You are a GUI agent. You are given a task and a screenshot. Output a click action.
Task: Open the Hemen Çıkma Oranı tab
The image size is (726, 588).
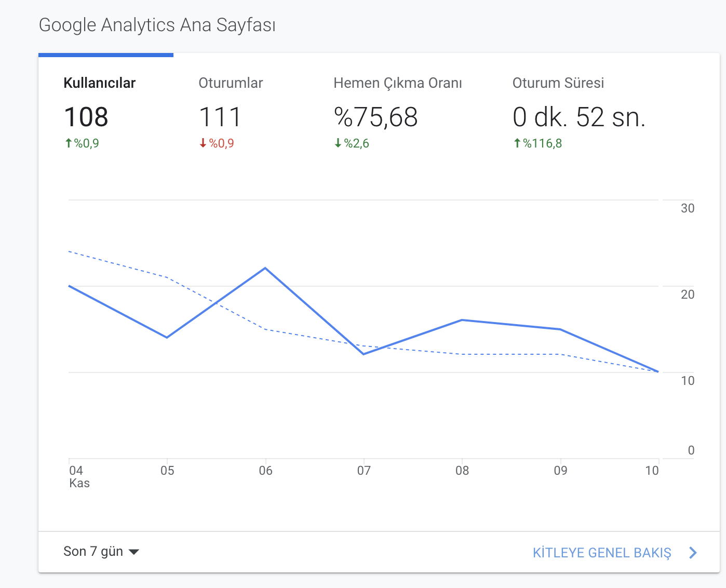coord(397,112)
